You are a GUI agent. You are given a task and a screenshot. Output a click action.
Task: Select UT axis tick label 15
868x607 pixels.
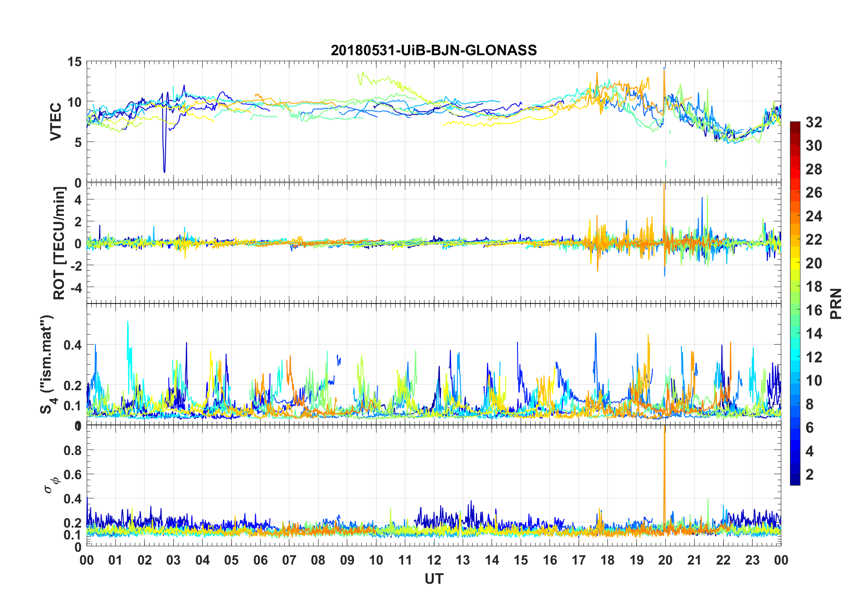[521, 560]
